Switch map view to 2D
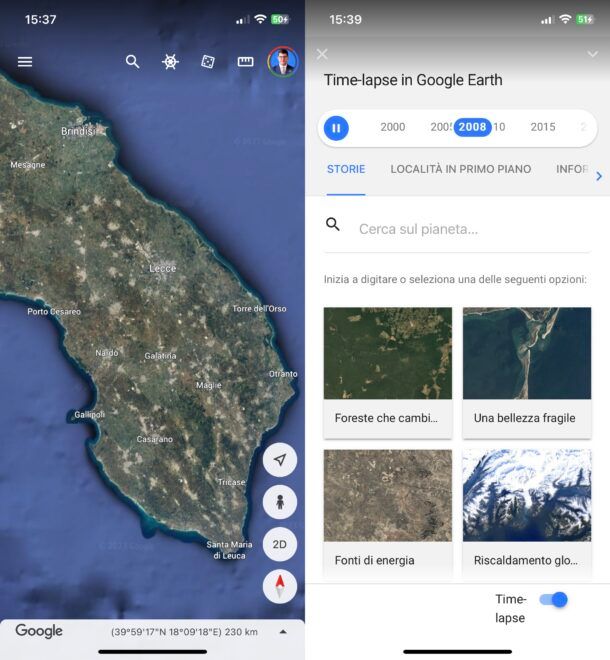This screenshot has width=610, height=660. pyautogui.click(x=280, y=544)
